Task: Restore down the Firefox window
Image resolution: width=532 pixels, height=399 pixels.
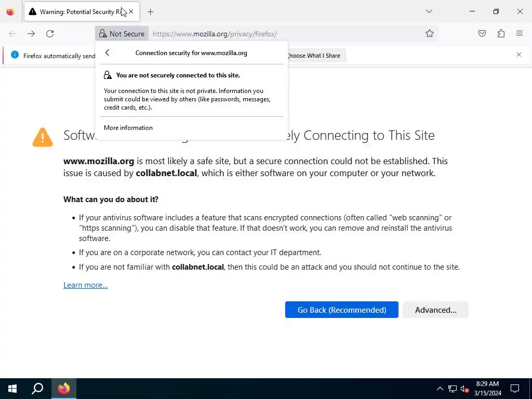Action: click(x=496, y=11)
